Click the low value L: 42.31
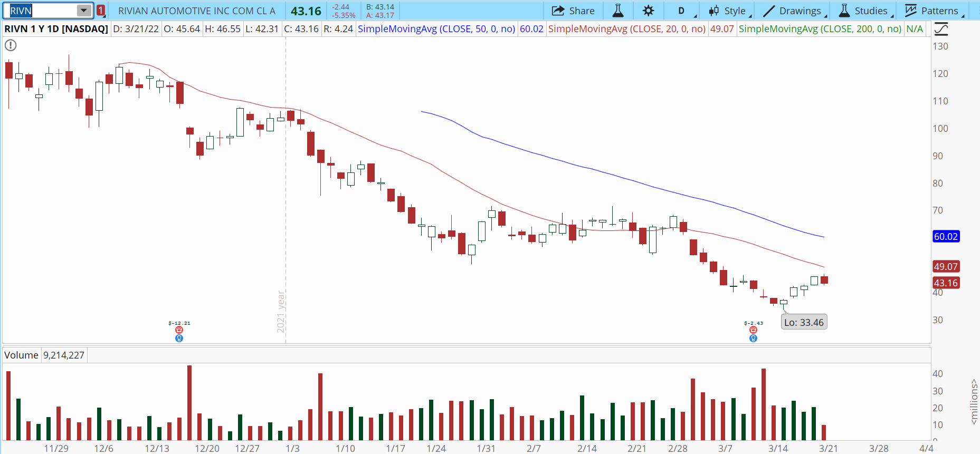980x454 pixels. (x=262, y=29)
